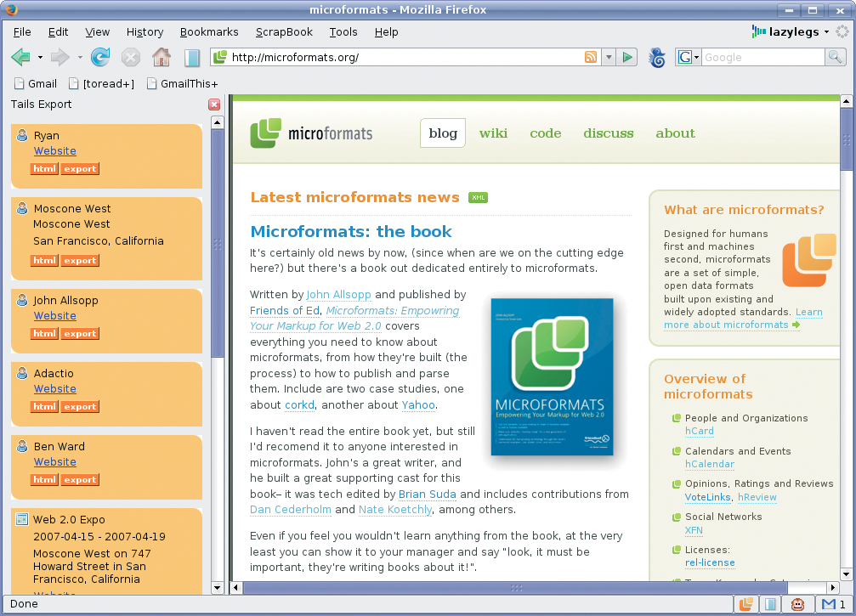Open the GmailThis+ bookmarklet

click(182, 83)
